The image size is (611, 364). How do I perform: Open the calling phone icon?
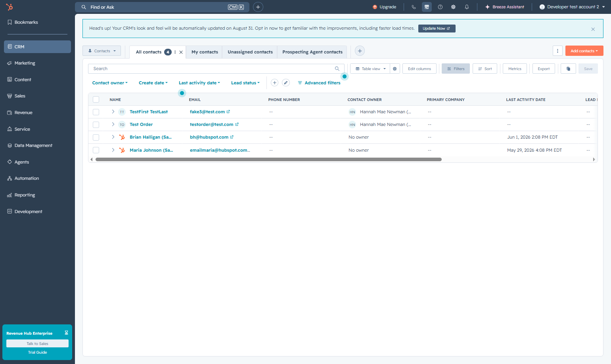(414, 7)
